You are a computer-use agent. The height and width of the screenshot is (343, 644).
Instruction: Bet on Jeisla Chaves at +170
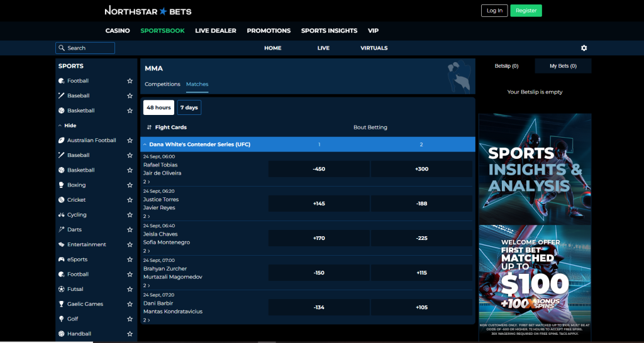319,238
